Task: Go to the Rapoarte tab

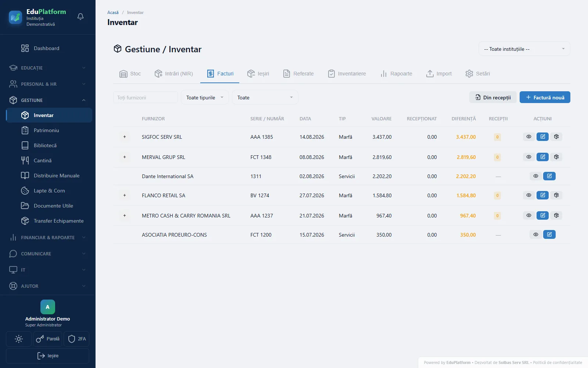Action: tap(396, 74)
